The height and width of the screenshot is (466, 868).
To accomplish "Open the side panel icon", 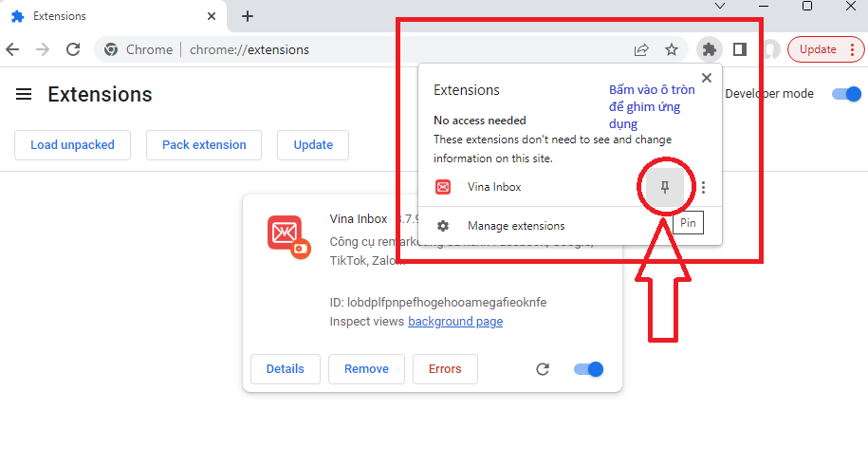I will coord(740,49).
